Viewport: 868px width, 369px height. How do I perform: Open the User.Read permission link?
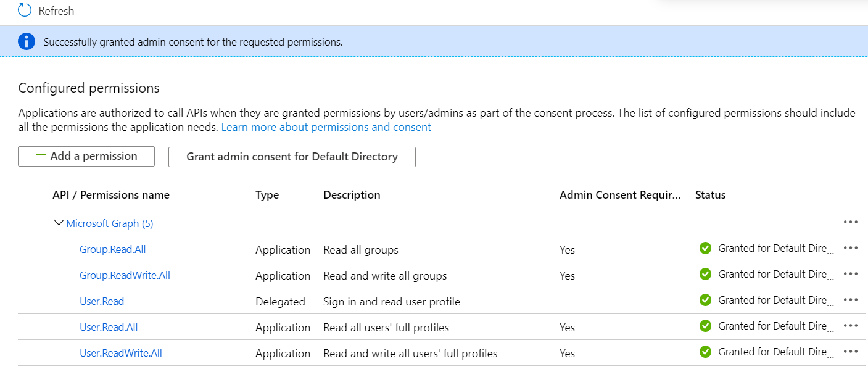tap(102, 302)
